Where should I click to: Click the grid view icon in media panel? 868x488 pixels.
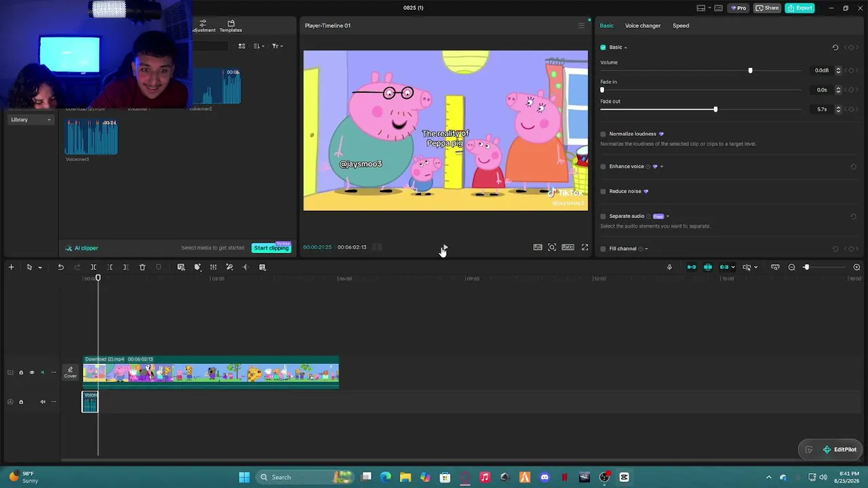pyautogui.click(x=241, y=46)
